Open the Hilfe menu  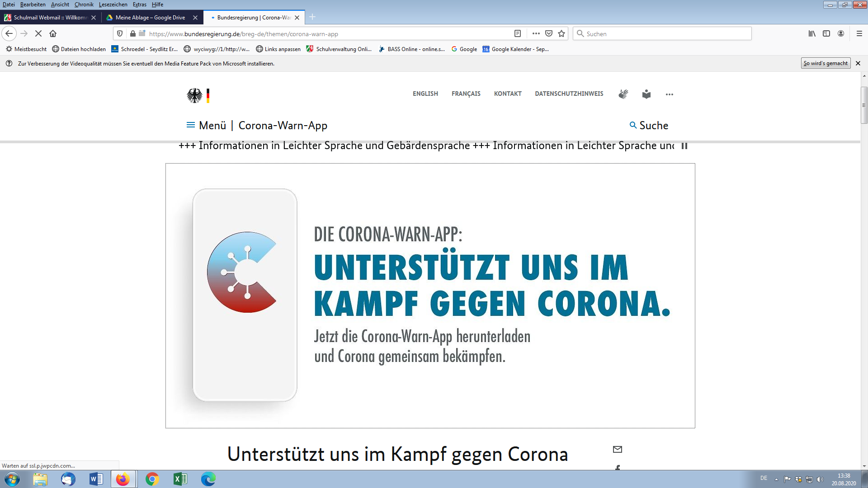point(158,5)
